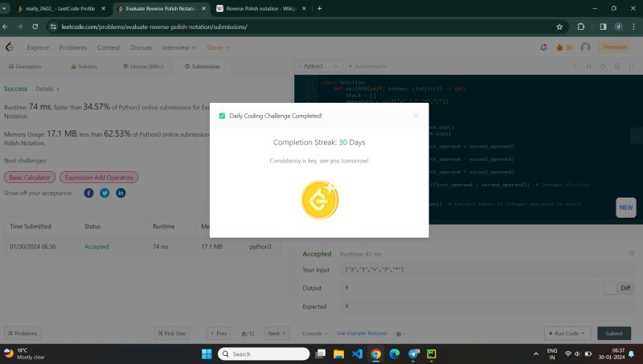Open Visual Studio Code from the taskbar
The width and height of the screenshot is (643, 364).
tap(357, 354)
